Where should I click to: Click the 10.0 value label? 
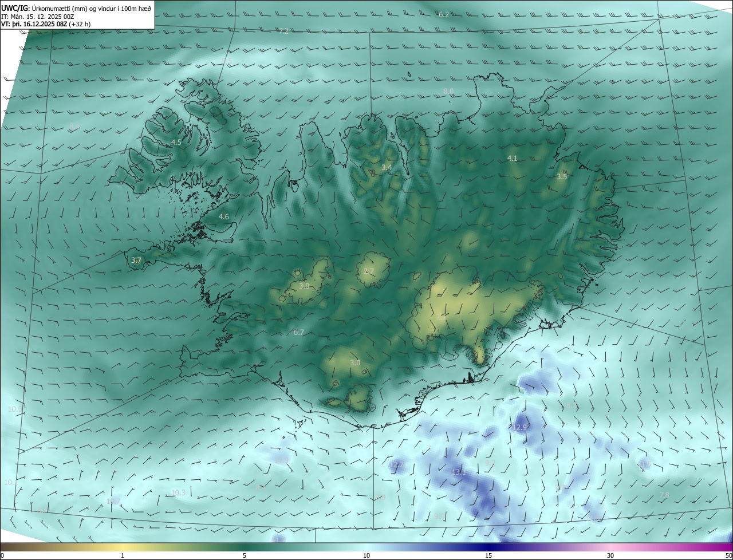(15, 409)
